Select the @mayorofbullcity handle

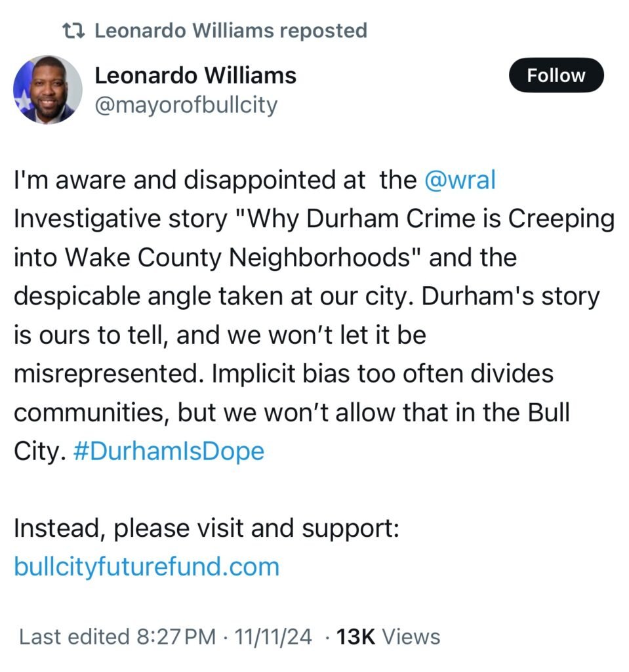[x=186, y=106]
